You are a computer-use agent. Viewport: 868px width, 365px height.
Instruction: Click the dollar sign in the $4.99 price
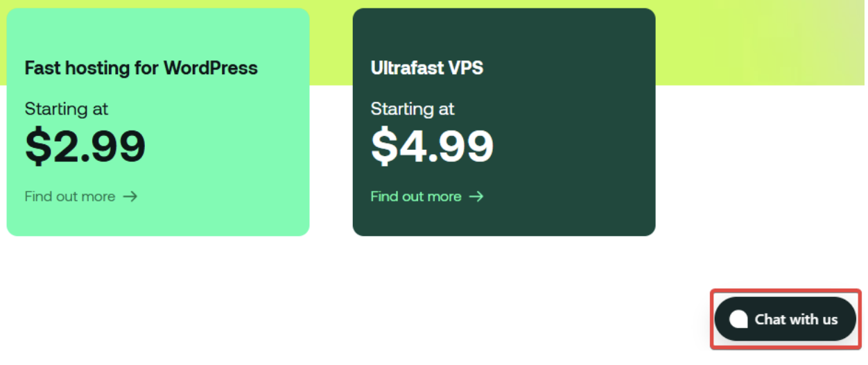pyautogui.click(x=385, y=146)
